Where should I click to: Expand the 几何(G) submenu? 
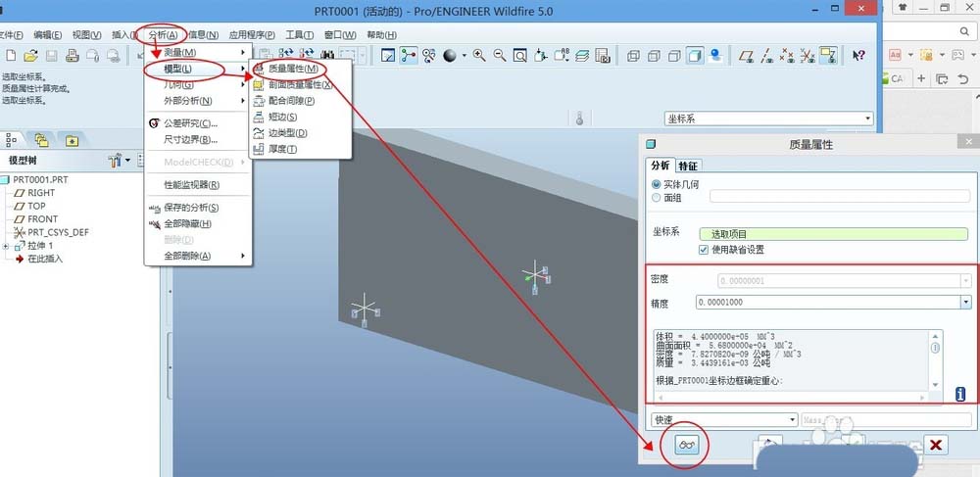(x=198, y=85)
